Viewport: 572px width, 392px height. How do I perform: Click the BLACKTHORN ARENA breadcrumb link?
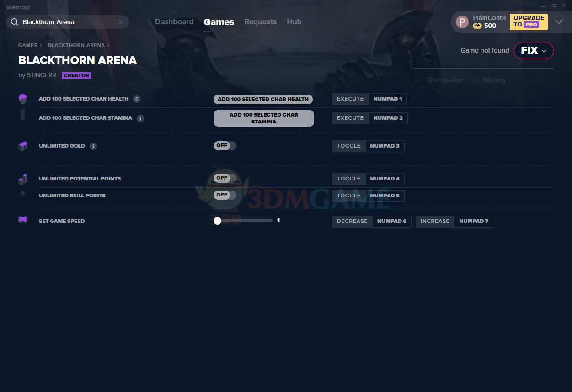(76, 45)
